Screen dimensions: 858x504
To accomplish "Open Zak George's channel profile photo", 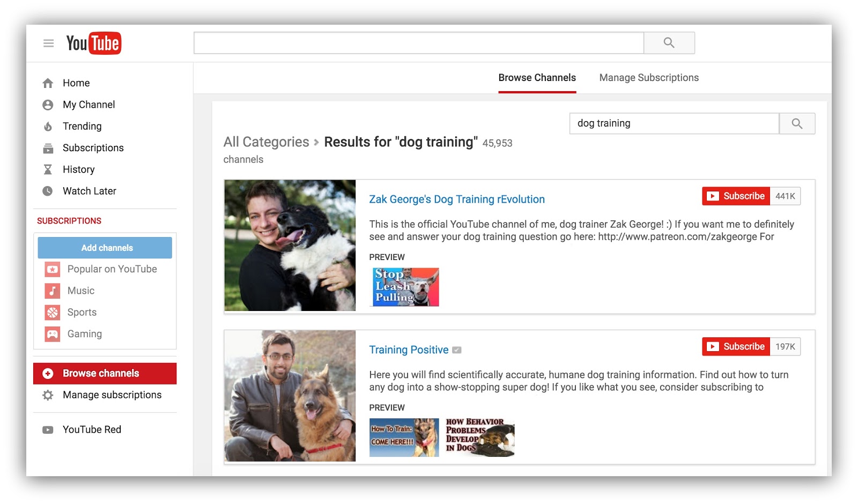I will point(290,246).
